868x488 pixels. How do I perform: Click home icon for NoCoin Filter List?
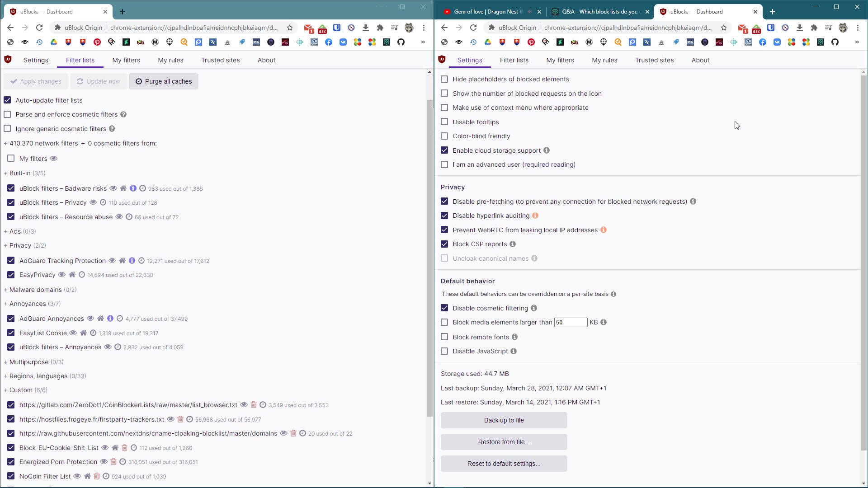click(x=87, y=476)
